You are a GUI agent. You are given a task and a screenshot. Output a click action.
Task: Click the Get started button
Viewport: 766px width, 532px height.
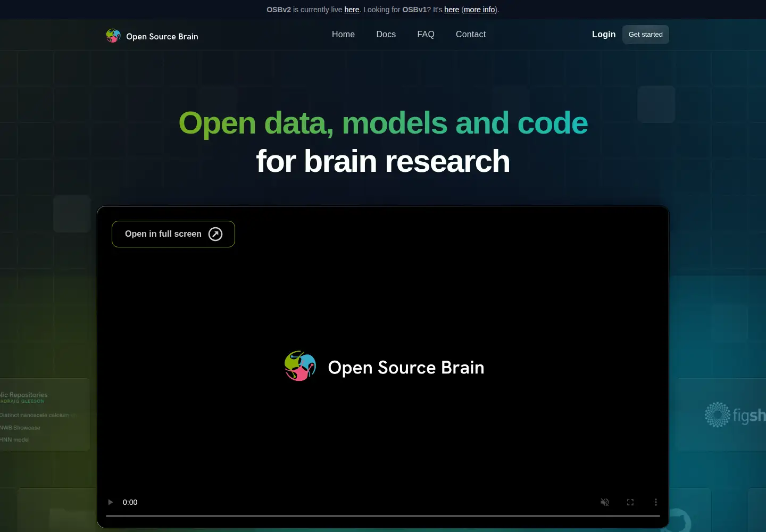646,35
